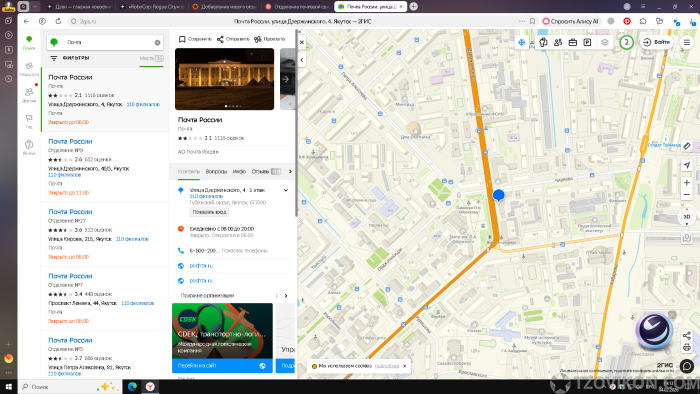The width and height of the screenshot is (700, 394).
Task: Toggle the friends layer on the map toolbar
Action: (558, 42)
